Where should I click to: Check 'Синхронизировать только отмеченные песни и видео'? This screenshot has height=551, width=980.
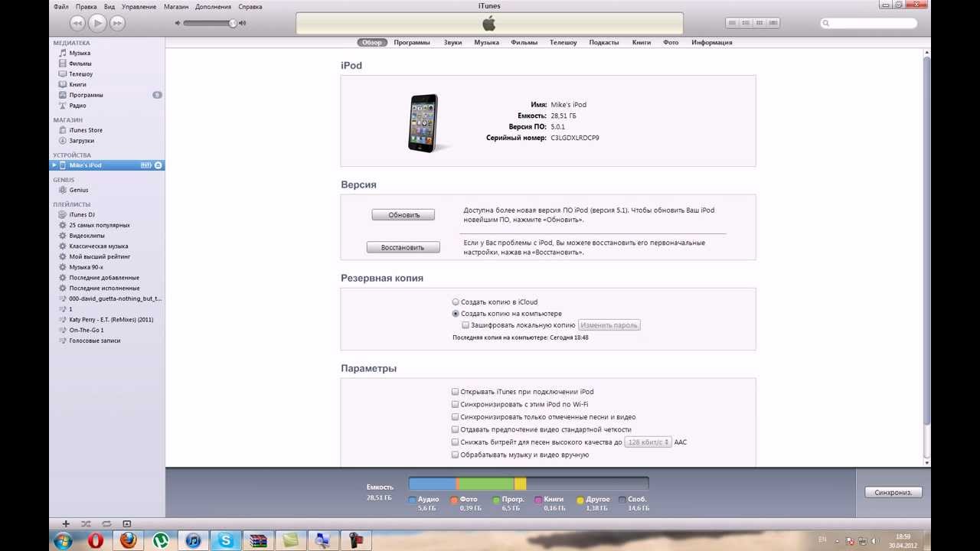456,417
